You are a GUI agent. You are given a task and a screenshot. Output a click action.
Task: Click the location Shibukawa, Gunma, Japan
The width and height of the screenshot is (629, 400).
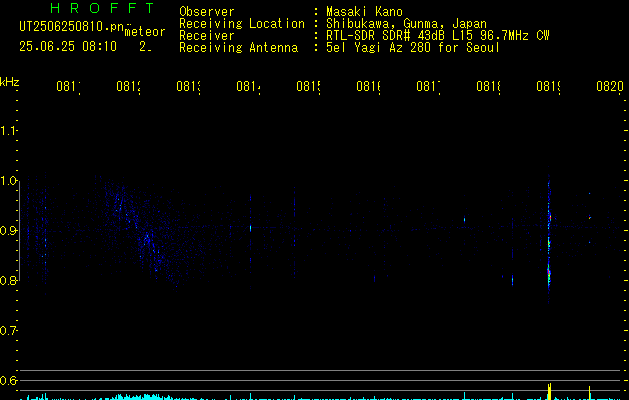tap(406, 24)
